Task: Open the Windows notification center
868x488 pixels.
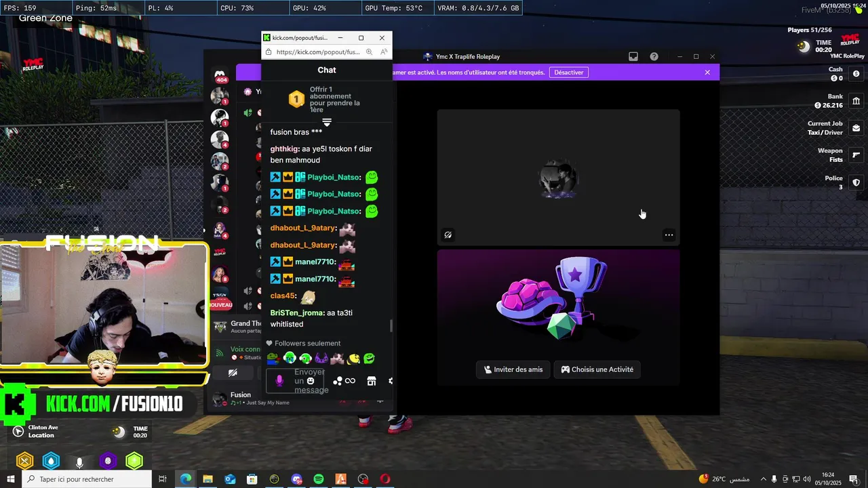Action: coord(853,479)
